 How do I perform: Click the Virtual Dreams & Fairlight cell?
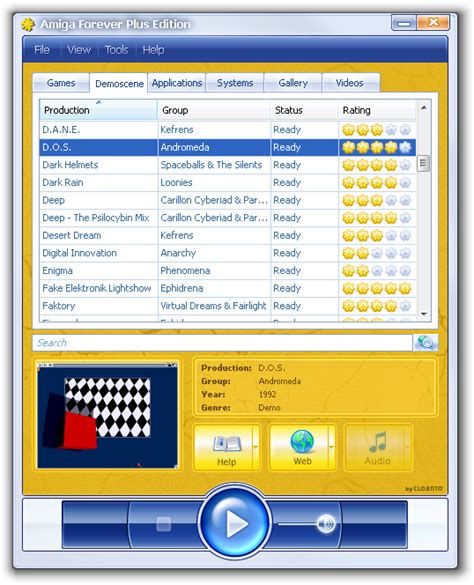tap(214, 306)
